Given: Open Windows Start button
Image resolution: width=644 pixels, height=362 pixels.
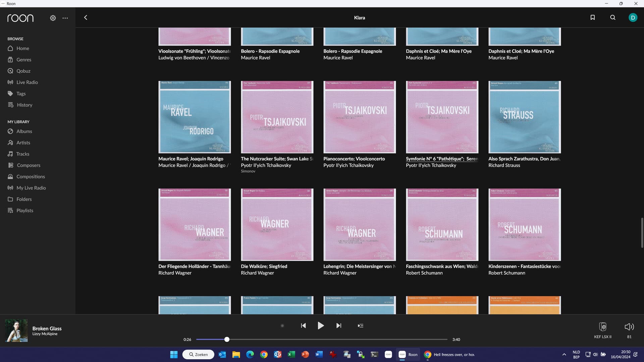Looking at the screenshot, I should (174, 355).
